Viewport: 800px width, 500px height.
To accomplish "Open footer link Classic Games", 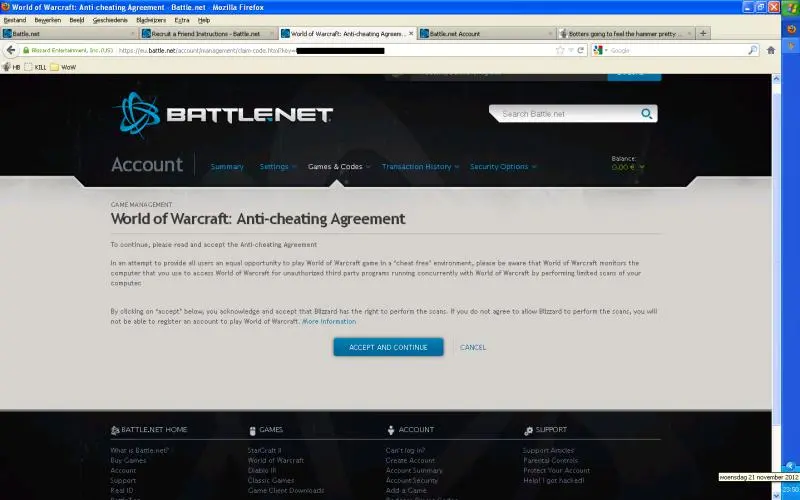I will coord(270,480).
